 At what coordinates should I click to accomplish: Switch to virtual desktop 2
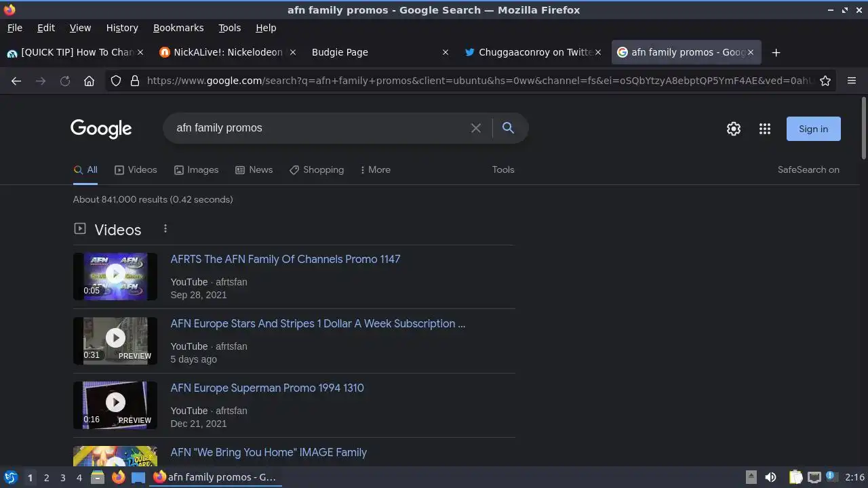click(x=46, y=478)
